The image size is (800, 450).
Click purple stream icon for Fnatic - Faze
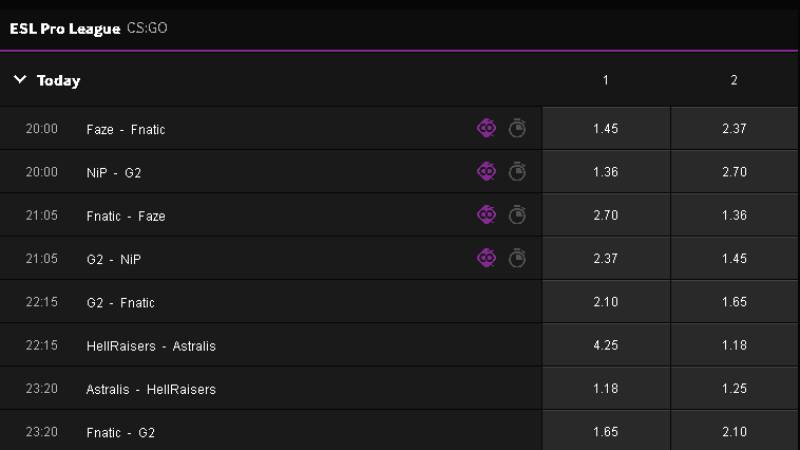point(486,215)
